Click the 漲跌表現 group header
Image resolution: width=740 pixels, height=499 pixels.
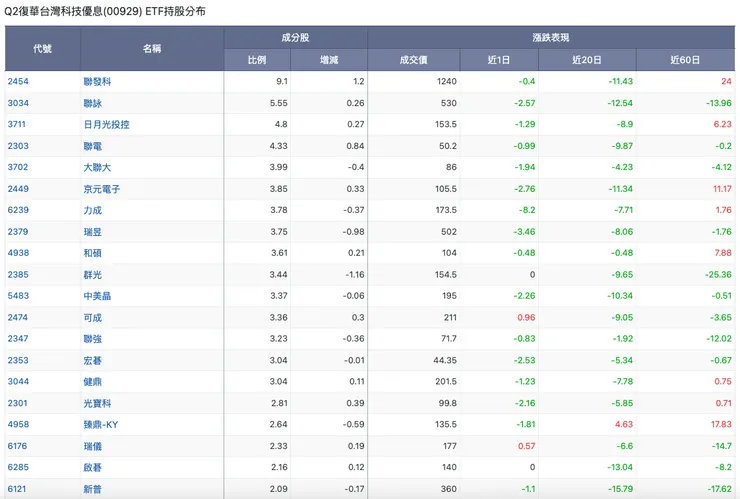[x=551, y=38]
